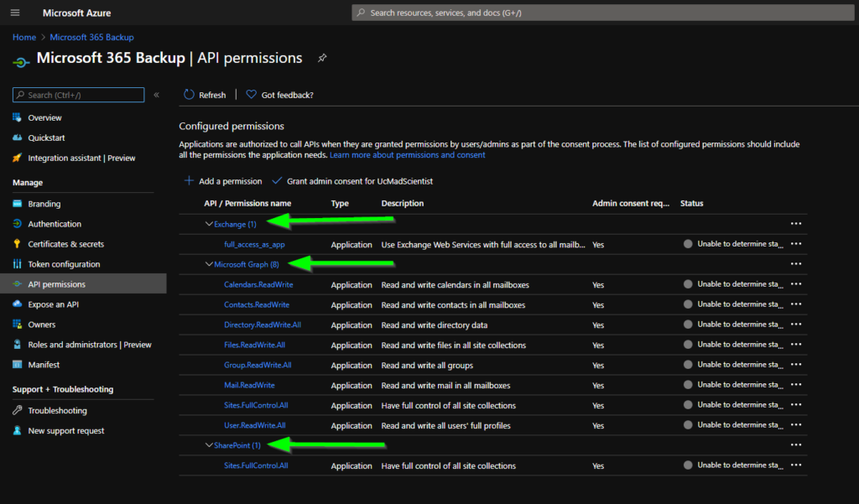Screen dimensions: 859x504
Task: Click the Roles and administrators icon
Action: point(17,345)
